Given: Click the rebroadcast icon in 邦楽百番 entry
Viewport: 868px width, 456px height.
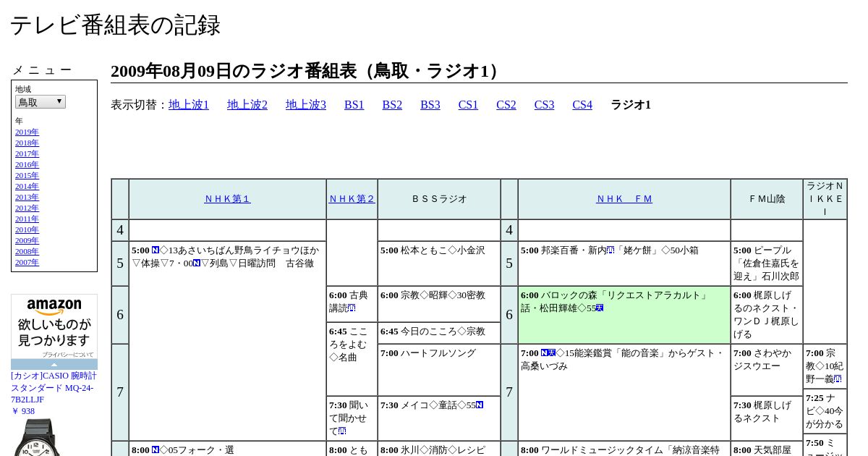Looking at the screenshot, I should click(x=610, y=250).
